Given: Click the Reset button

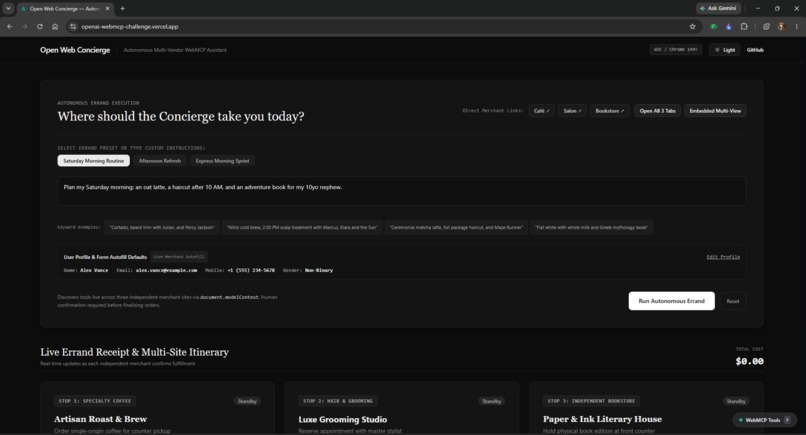Looking at the screenshot, I should pyautogui.click(x=733, y=301).
